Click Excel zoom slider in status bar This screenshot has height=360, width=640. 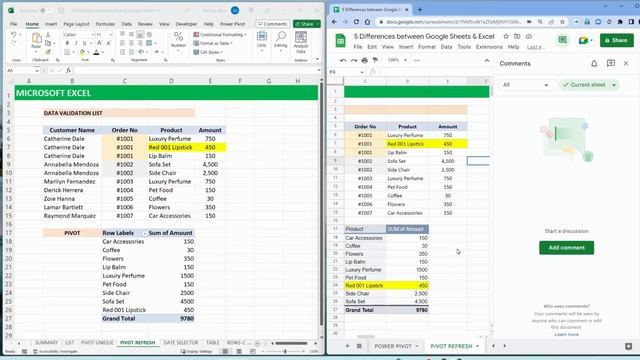pyautogui.click(x=285, y=351)
